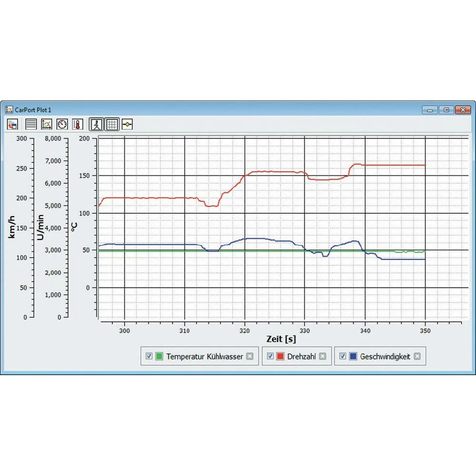Remove the Geschwindigkeit series with X button
476x476 pixels.
[417, 356]
